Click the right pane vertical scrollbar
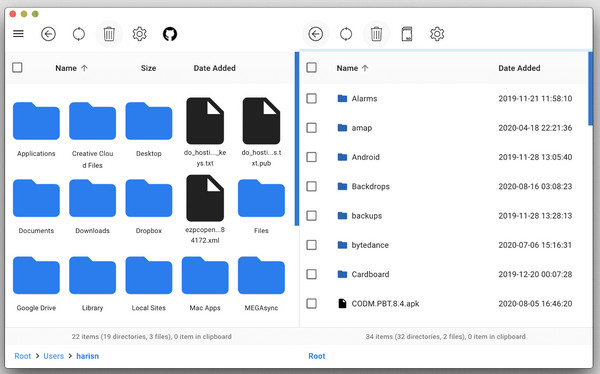This screenshot has width=600, height=374. (x=590, y=88)
